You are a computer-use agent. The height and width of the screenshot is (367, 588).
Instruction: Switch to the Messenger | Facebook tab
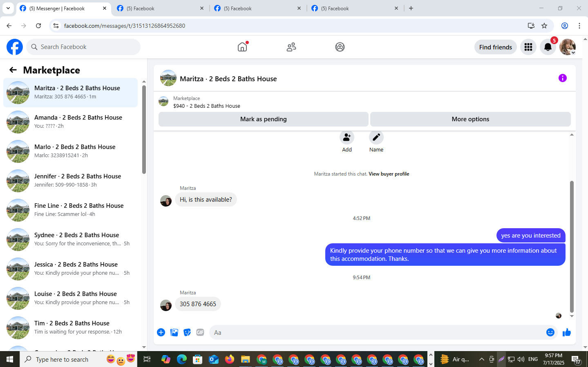[x=63, y=8]
